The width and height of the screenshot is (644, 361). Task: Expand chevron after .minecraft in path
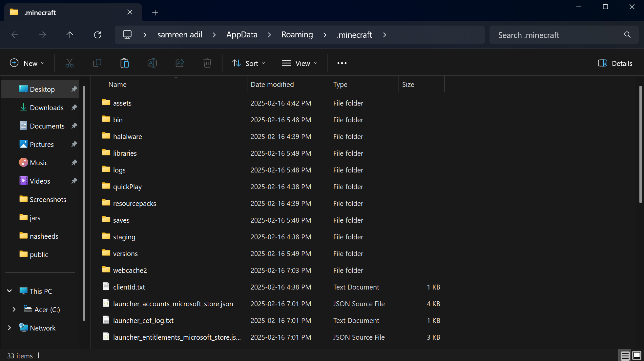click(x=384, y=35)
